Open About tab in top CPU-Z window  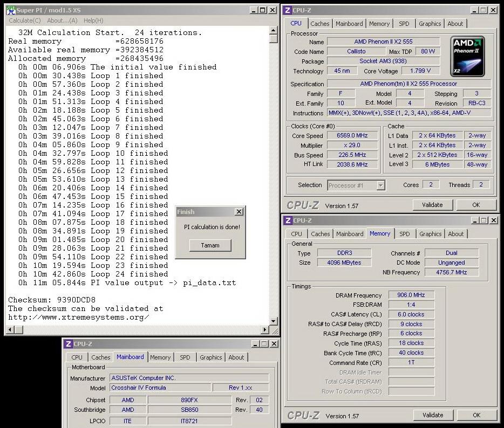click(x=455, y=24)
